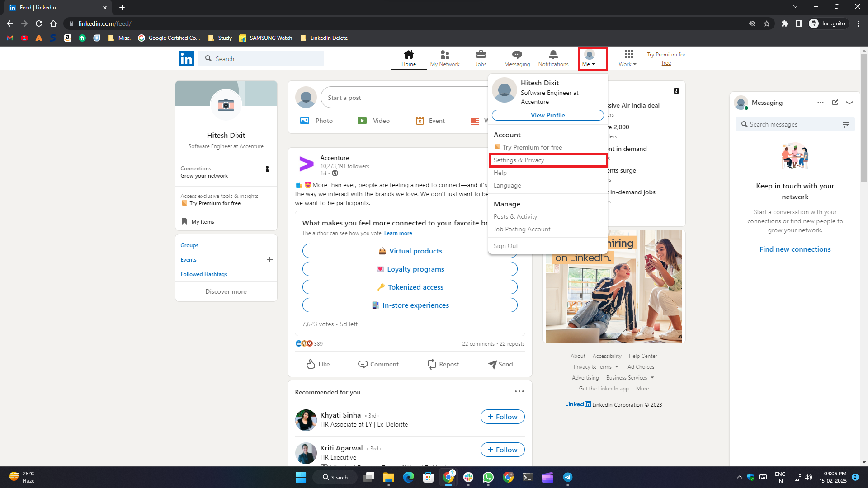Like the Accenture post

point(318,364)
